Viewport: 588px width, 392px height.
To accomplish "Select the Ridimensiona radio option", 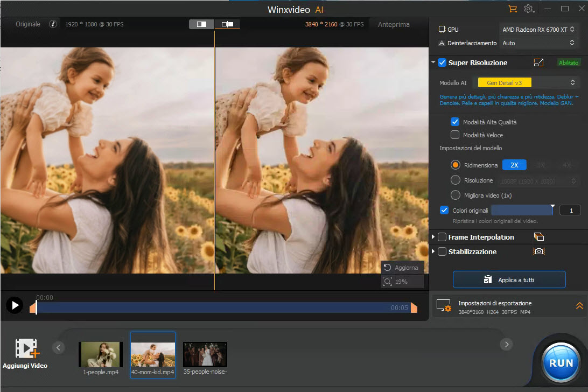I will coord(455,165).
